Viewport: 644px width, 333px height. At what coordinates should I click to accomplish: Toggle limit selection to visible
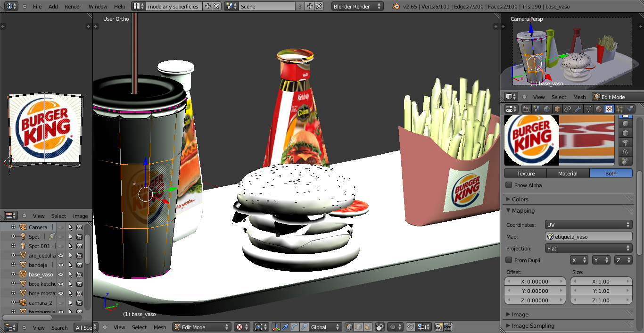pyautogui.click(x=380, y=327)
